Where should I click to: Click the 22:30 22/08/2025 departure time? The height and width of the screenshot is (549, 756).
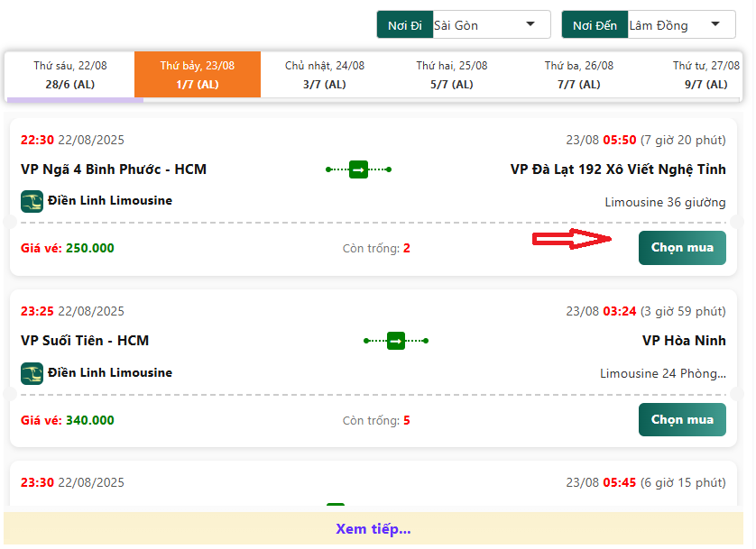(72, 140)
